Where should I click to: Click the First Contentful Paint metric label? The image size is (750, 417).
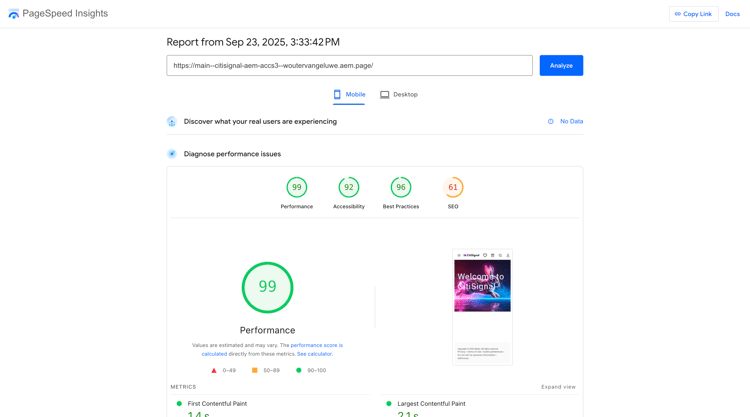point(217,404)
